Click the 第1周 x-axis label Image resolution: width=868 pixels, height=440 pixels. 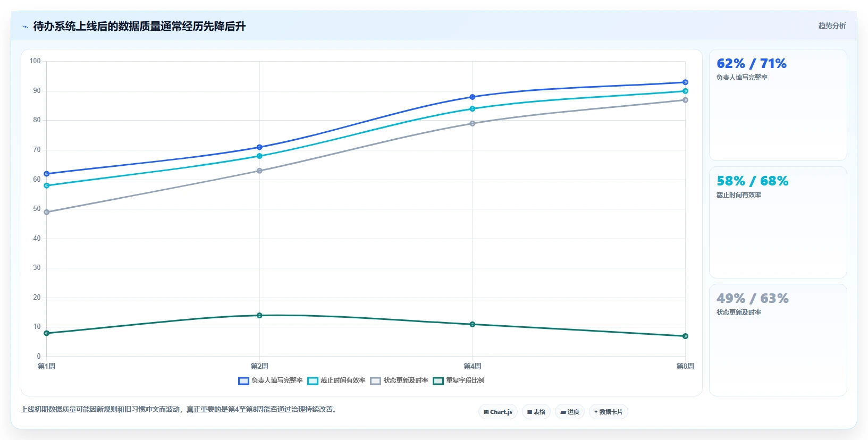[47, 366]
